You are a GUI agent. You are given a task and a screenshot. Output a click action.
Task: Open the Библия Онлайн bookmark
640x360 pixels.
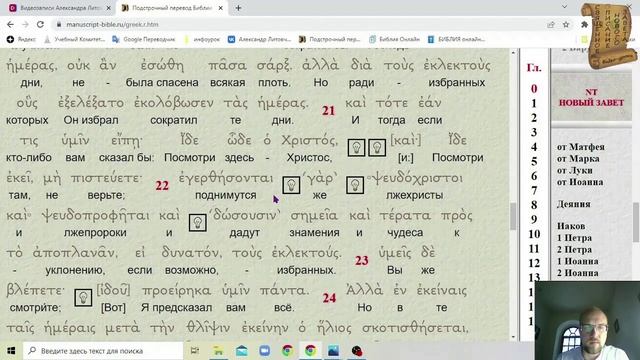click(x=394, y=39)
